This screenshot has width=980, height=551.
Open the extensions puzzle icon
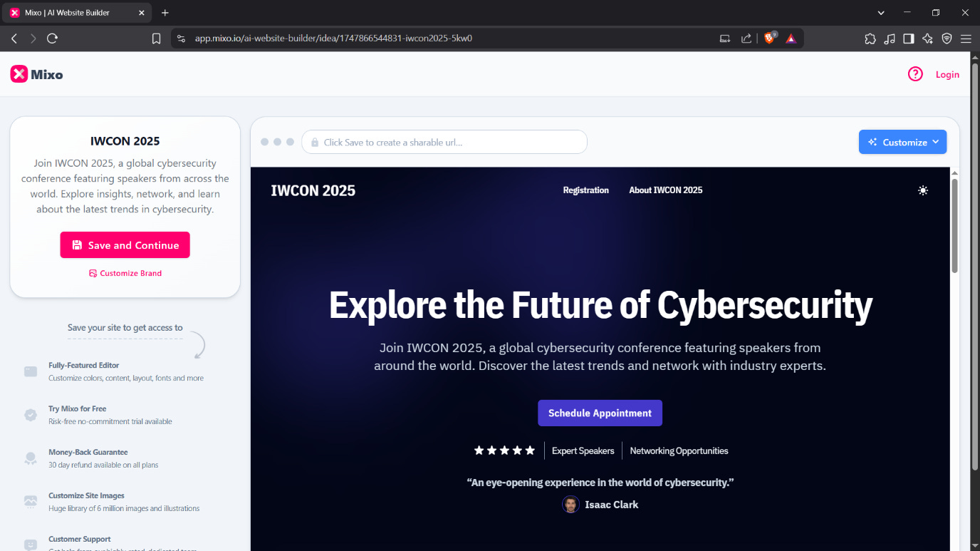[870, 38]
